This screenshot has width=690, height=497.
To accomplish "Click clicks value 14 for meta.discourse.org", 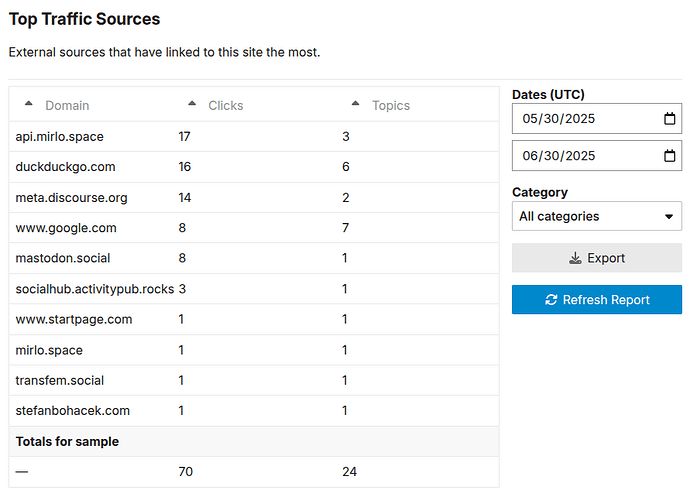I will [185, 198].
